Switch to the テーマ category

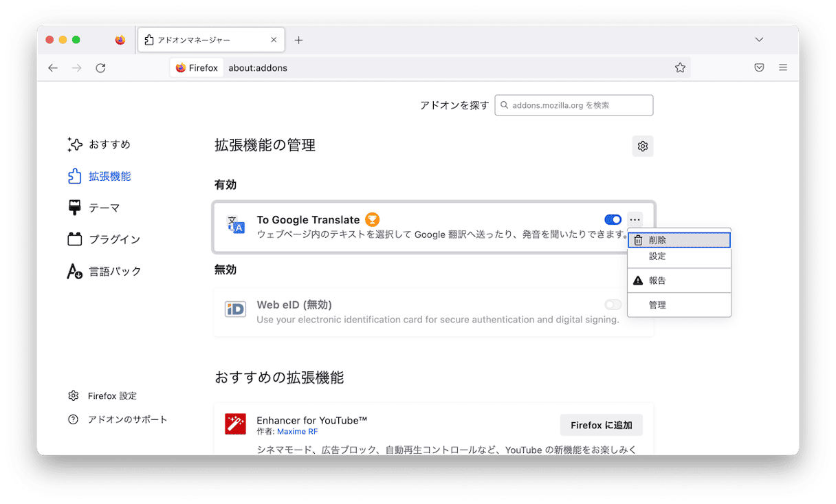click(x=93, y=208)
